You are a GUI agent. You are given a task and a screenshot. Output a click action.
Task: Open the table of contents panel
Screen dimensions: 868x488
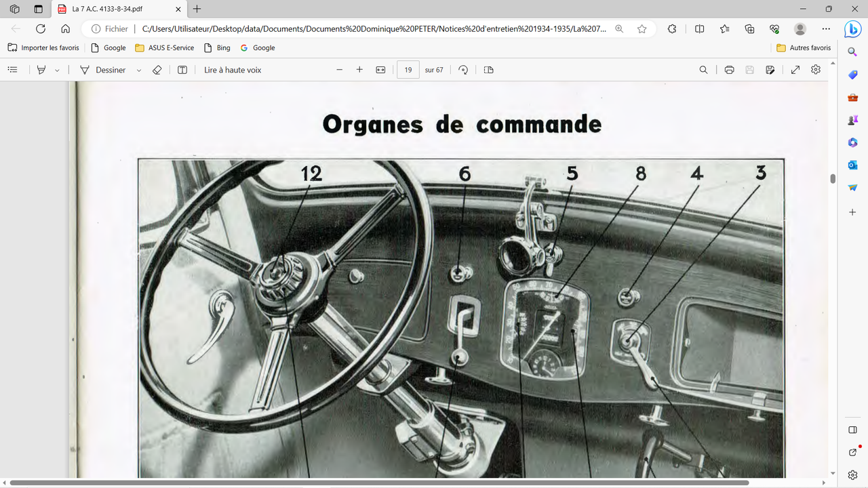(12, 70)
